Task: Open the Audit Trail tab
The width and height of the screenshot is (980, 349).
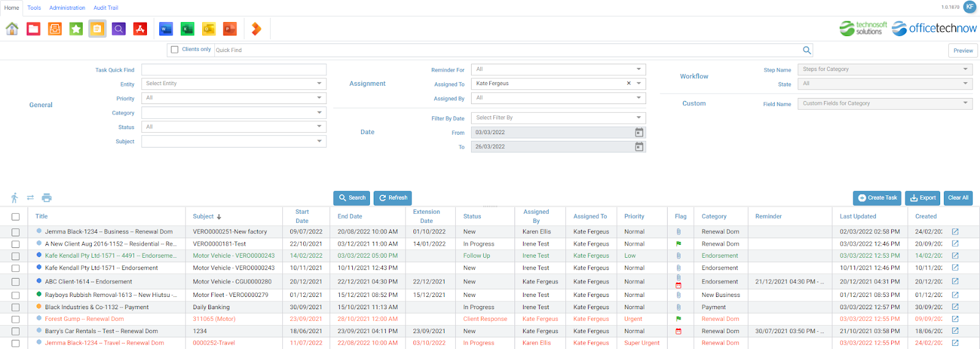Action: click(x=106, y=8)
